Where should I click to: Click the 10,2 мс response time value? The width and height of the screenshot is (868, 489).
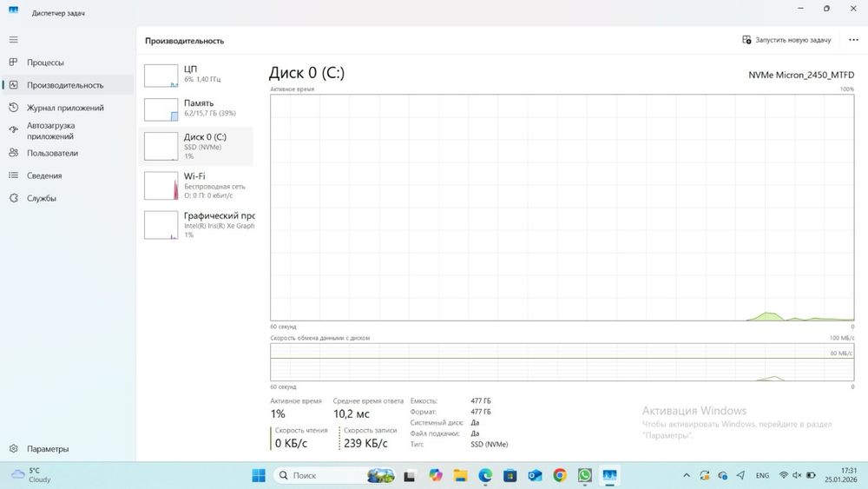point(351,413)
